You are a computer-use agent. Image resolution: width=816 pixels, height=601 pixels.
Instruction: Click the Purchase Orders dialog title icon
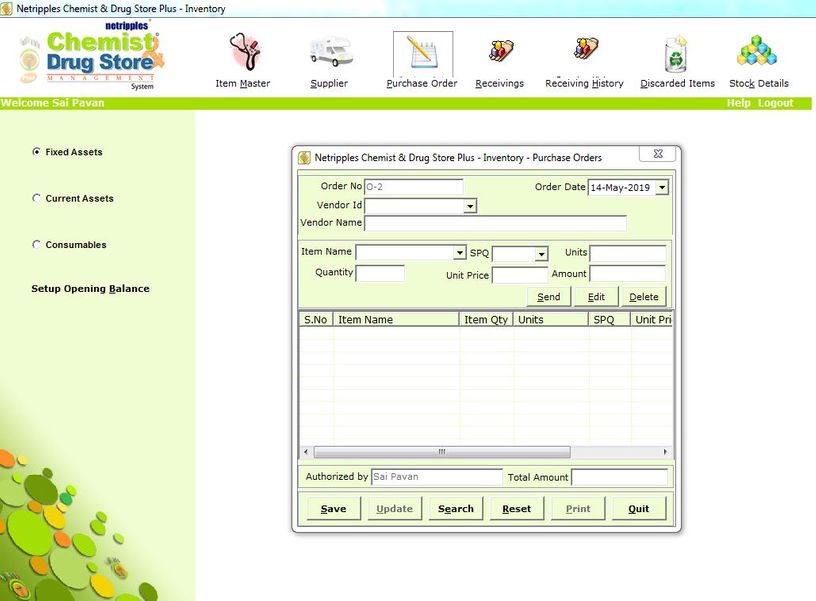(304, 157)
